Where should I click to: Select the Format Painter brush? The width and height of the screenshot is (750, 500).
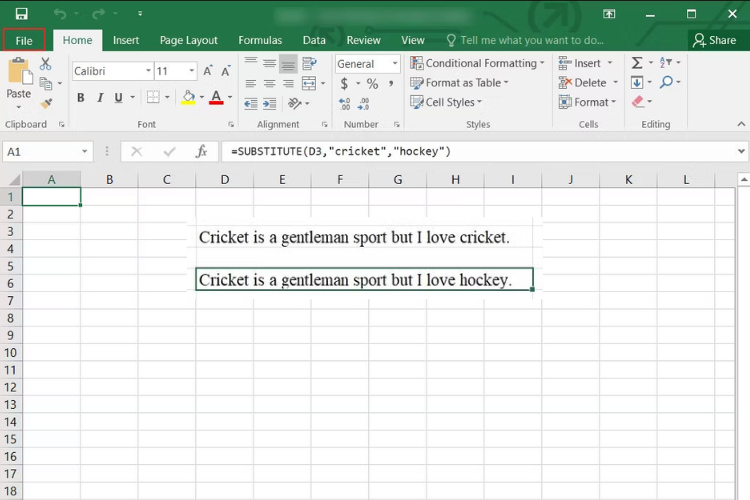pyautogui.click(x=46, y=103)
